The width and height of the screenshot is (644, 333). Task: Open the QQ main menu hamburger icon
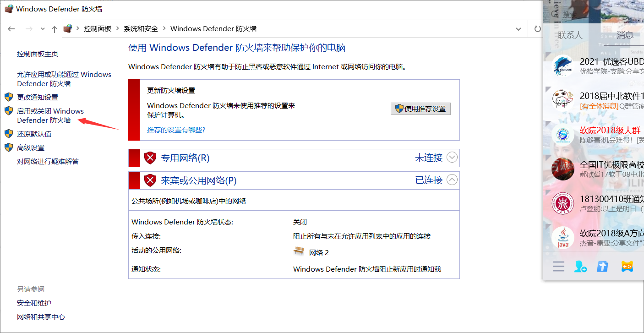pyautogui.click(x=558, y=266)
